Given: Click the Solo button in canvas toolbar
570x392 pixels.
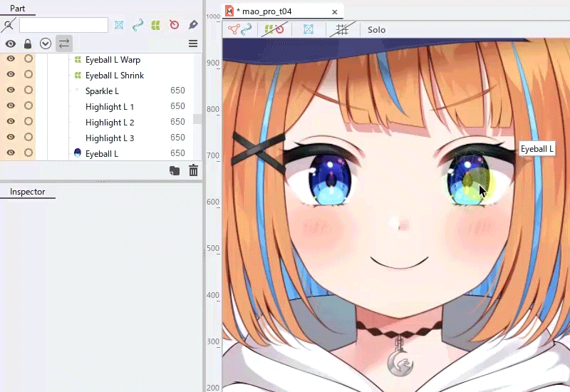Looking at the screenshot, I should [x=376, y=29].
